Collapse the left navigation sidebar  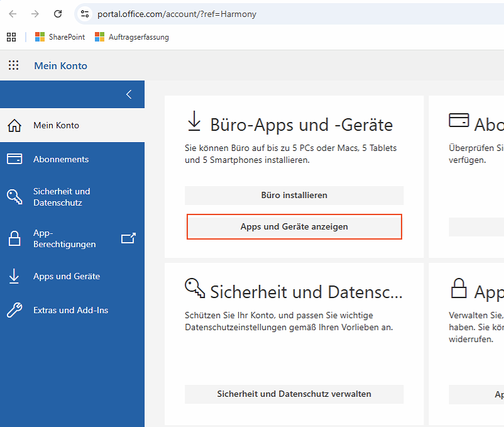click(x=129, y=94)
